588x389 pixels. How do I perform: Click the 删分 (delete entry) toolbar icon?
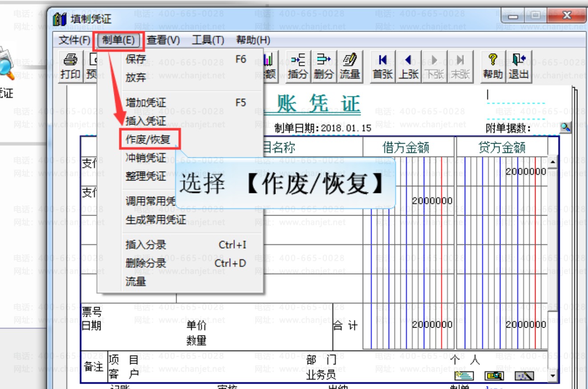[323, 67]
